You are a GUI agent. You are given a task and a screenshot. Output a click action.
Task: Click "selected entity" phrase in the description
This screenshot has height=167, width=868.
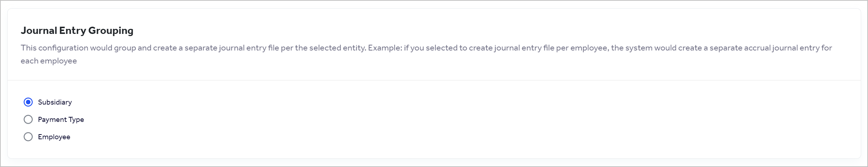(337, 48)
